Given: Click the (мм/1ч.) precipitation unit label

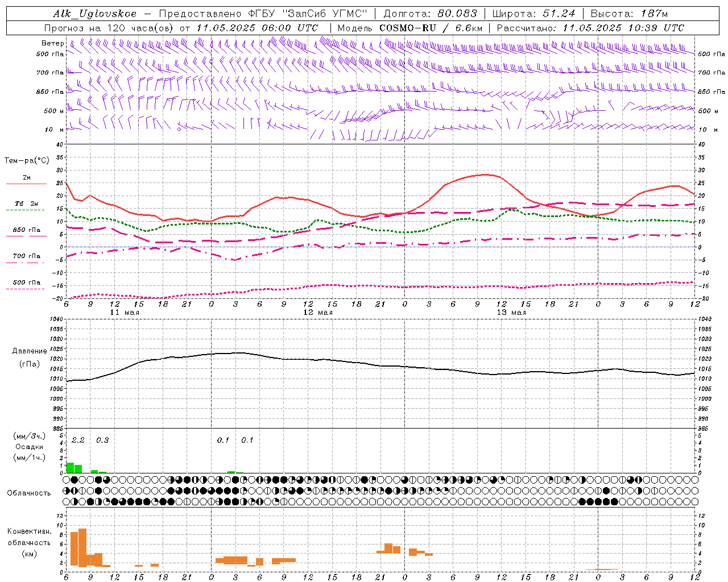Looking at the screenshot, I should (x=30, y=457).
